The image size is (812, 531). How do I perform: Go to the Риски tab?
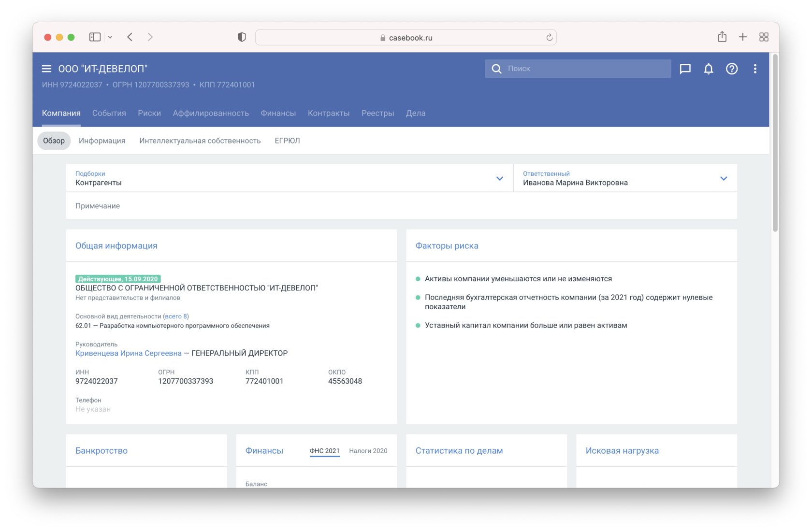tap(149, 113)
